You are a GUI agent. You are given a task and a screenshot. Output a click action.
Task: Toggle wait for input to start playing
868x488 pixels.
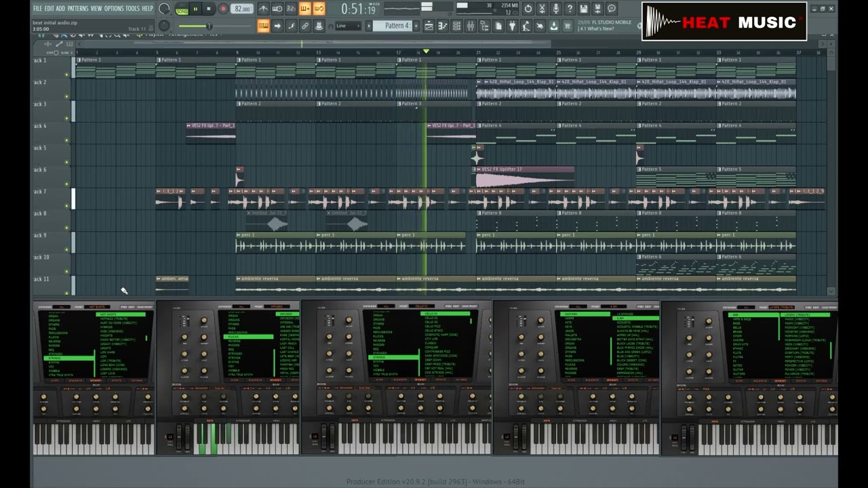tap(277, 9)
